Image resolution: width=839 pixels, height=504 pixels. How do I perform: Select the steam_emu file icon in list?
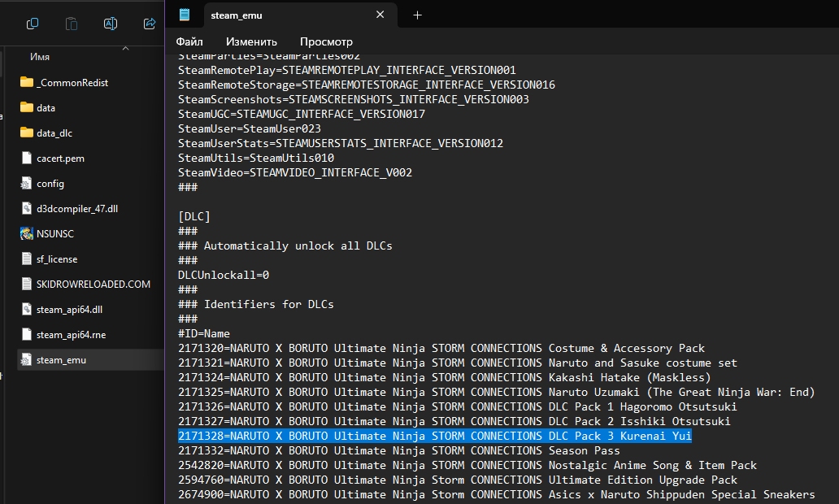(26, 360)
